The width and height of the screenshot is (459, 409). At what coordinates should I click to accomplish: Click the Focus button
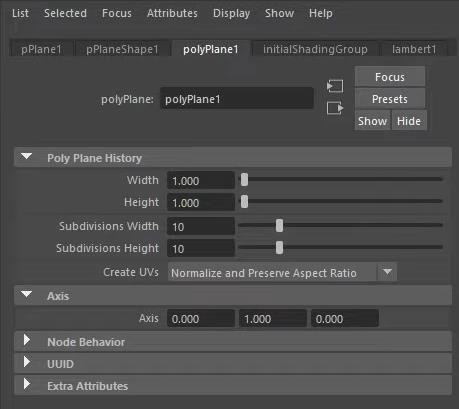[x=390, y=77]
